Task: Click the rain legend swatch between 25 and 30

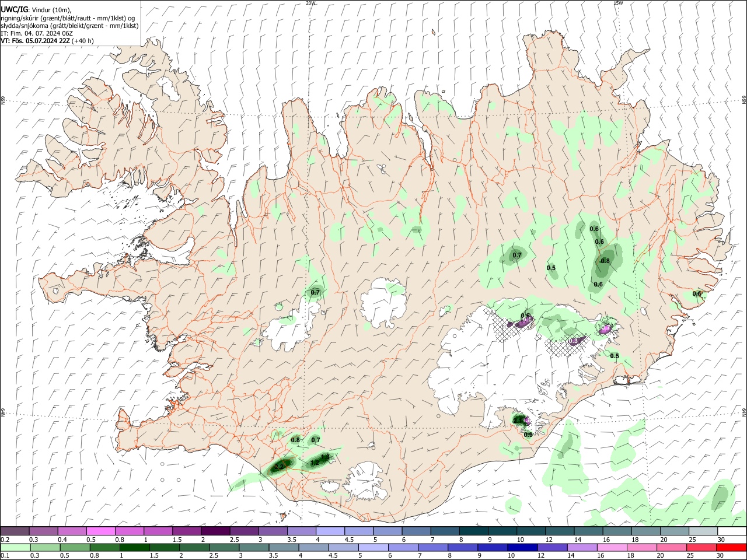Action: (701, 547)
